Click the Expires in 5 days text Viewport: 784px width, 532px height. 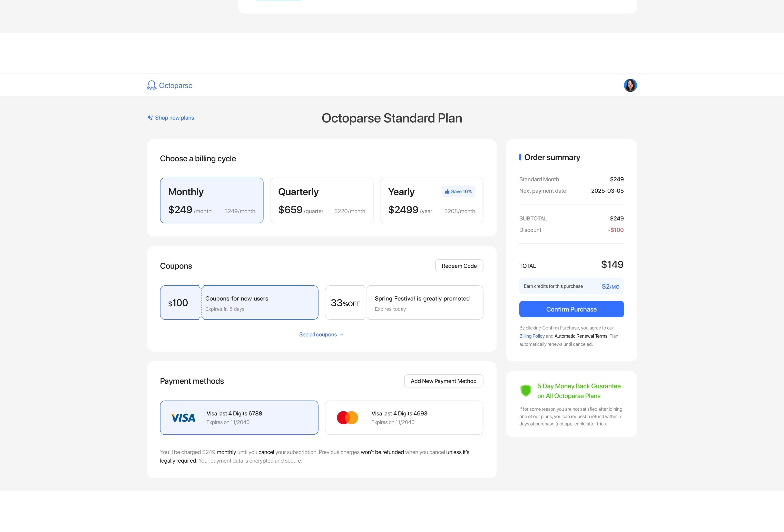click(225, 309)
